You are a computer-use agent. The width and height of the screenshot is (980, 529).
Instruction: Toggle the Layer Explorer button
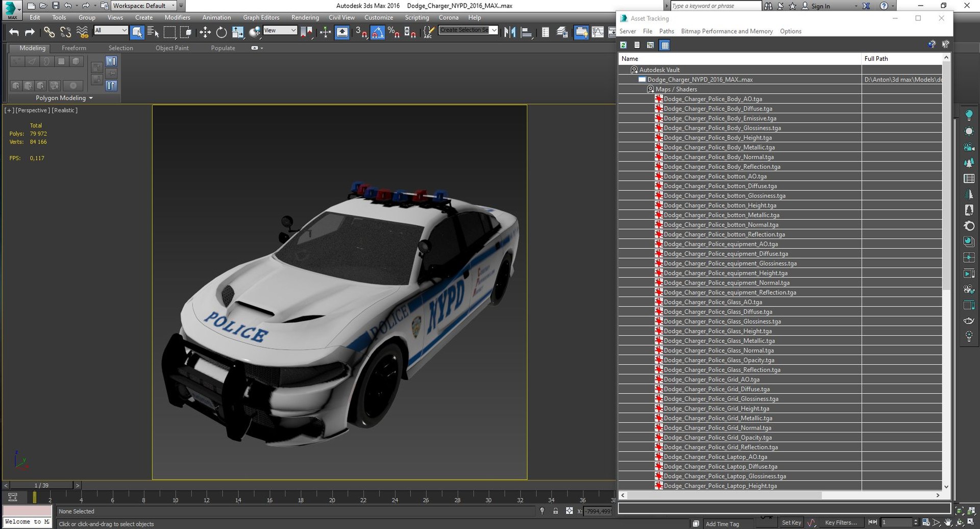[x=562, y=32]
